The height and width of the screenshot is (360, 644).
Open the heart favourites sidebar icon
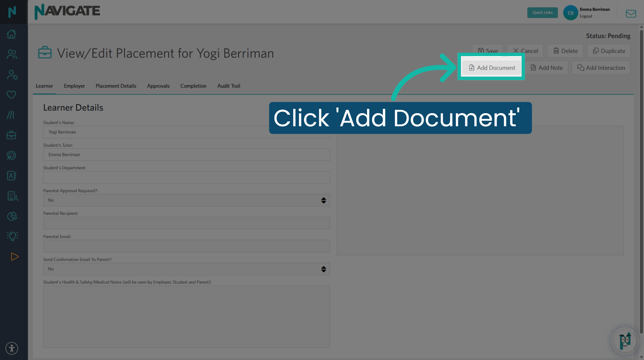coord(11,95)
